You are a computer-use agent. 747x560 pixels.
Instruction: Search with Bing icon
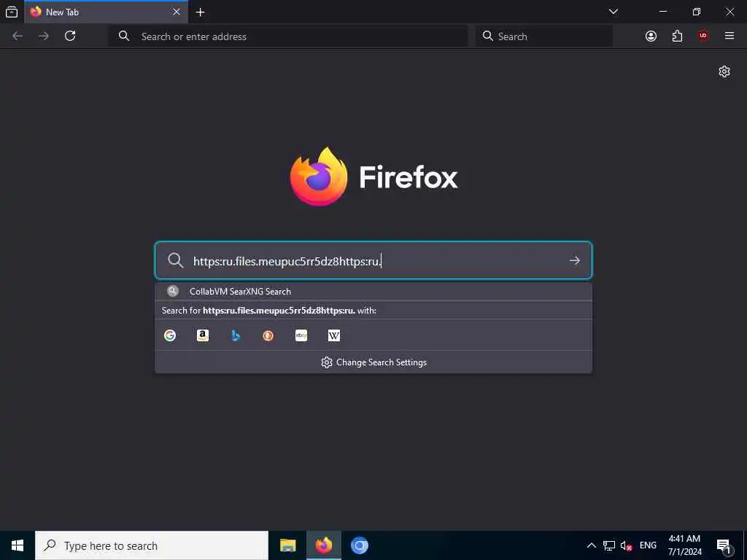pos(236,335)
